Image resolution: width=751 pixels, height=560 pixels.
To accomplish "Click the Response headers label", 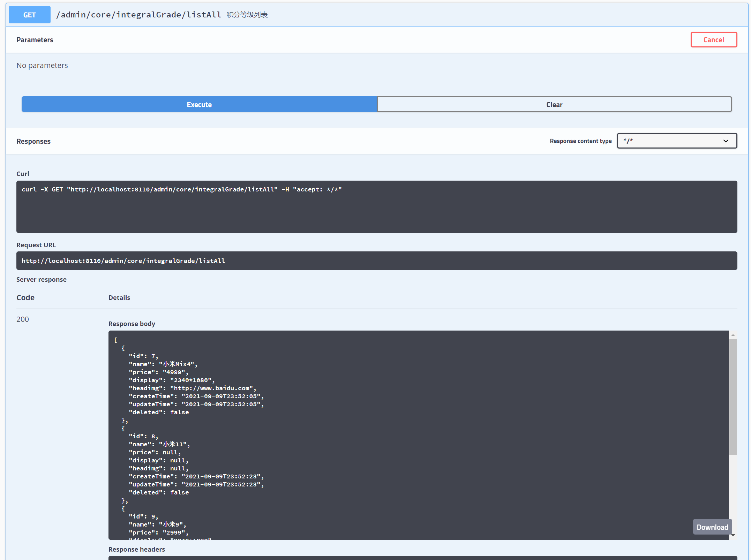I will pyautogui.click(x=136, y=549).
